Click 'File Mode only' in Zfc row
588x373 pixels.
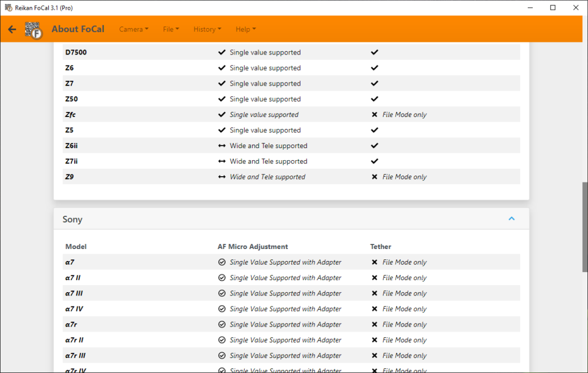(405, 115)
